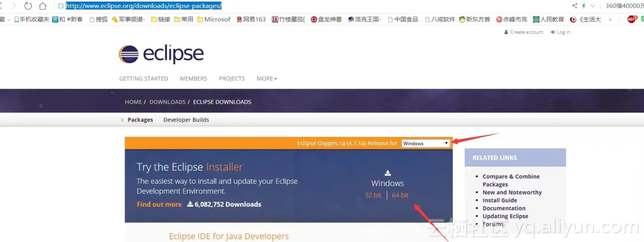The width and height of the screenshot is (644, 242).
Task: Open the 人民教育 bookmark
Action: pos(548,19)
